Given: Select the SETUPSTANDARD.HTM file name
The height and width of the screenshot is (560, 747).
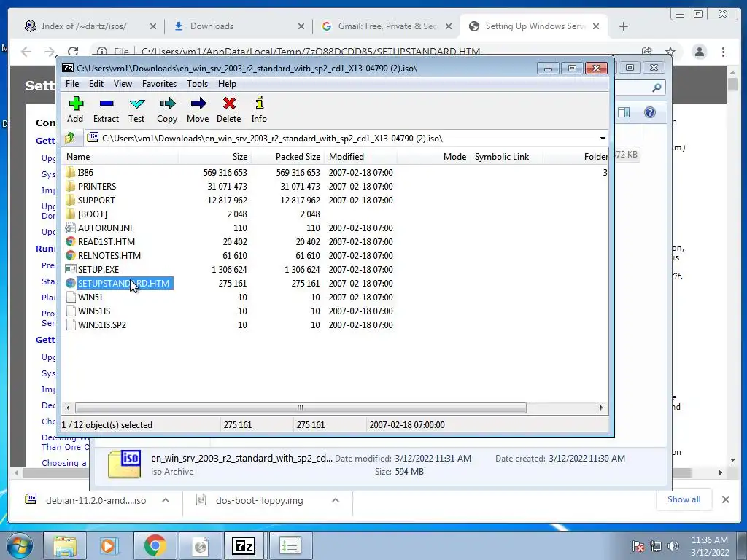Looking at the screenshot, I should point(123,284).
